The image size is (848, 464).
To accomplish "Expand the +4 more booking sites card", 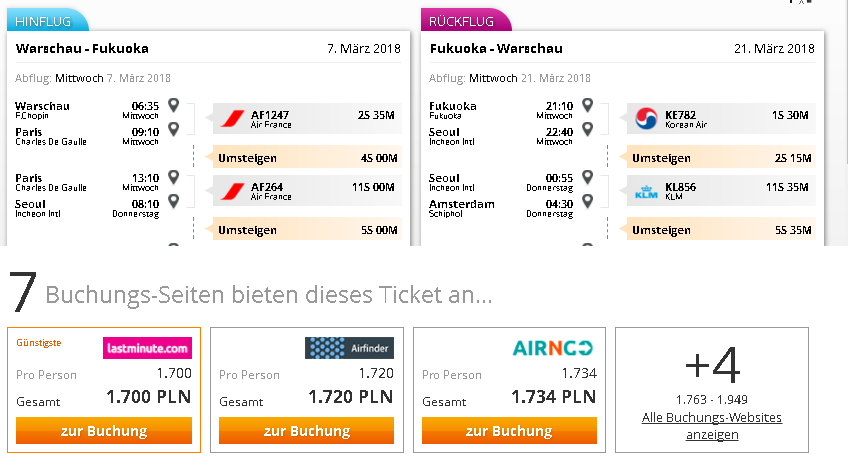I will (712, 390).
